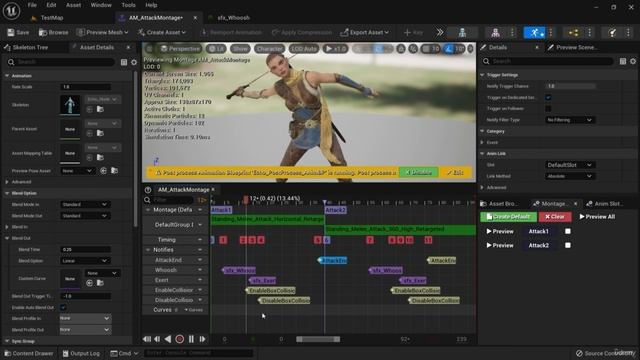Step one frame backward in timeline

(x=157, y=339)
